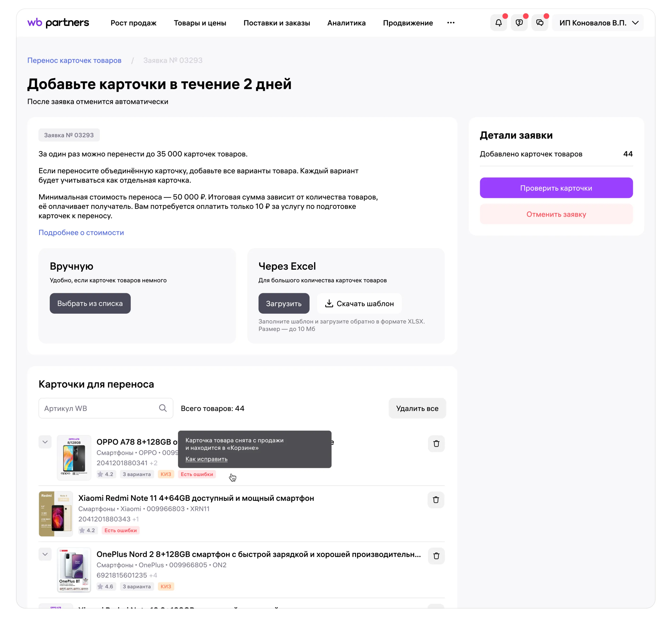Click the Как исправить tooltip link
Viewport: 672px width, 617px height.
point(206,459)
